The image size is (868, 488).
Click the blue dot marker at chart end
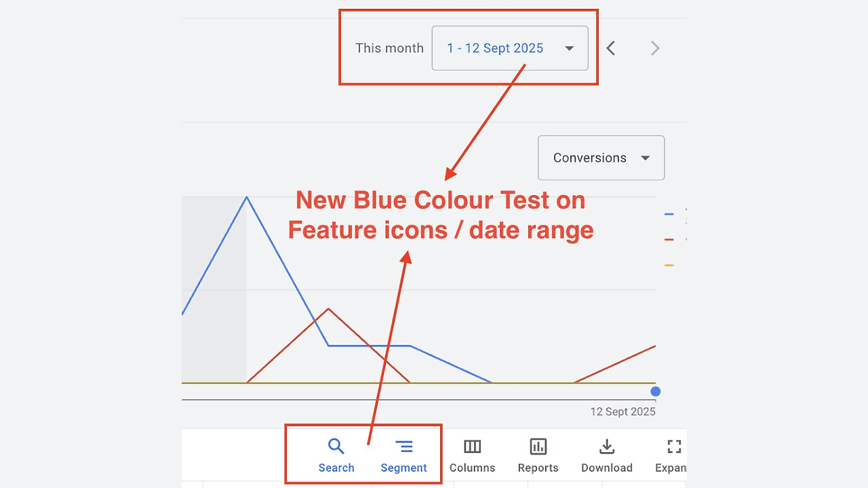tap(656, 391)
